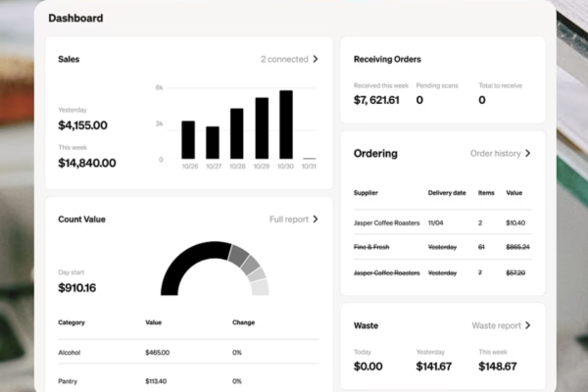
Task: Select the 10/26 sales bar
Action: coord(188,139)
